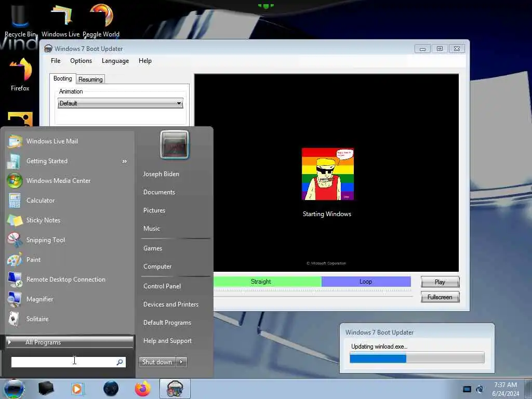532x399 pixels.
Task: Click the boot animation preview image
Action: (328, 174)
